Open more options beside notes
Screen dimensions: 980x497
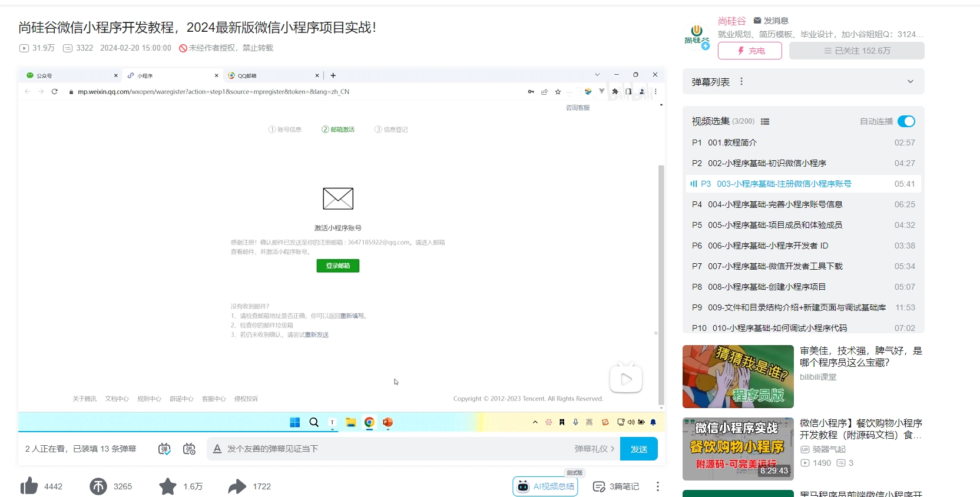[x=658, y=486]
